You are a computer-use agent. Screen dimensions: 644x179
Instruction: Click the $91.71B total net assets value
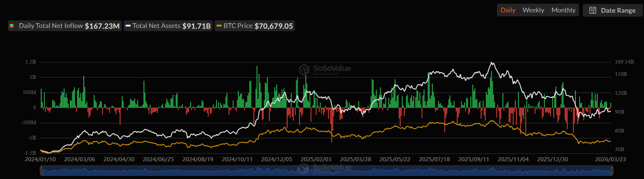click(196, 26)
